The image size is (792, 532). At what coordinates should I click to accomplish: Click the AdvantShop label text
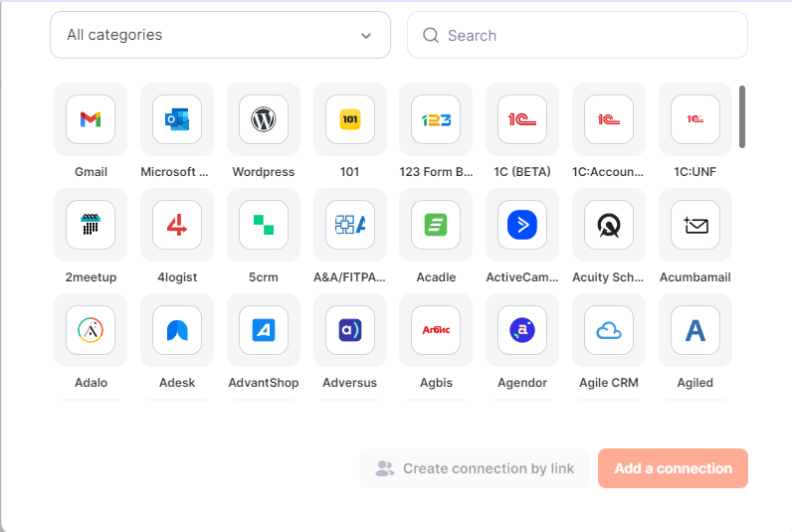coord(263,383)
